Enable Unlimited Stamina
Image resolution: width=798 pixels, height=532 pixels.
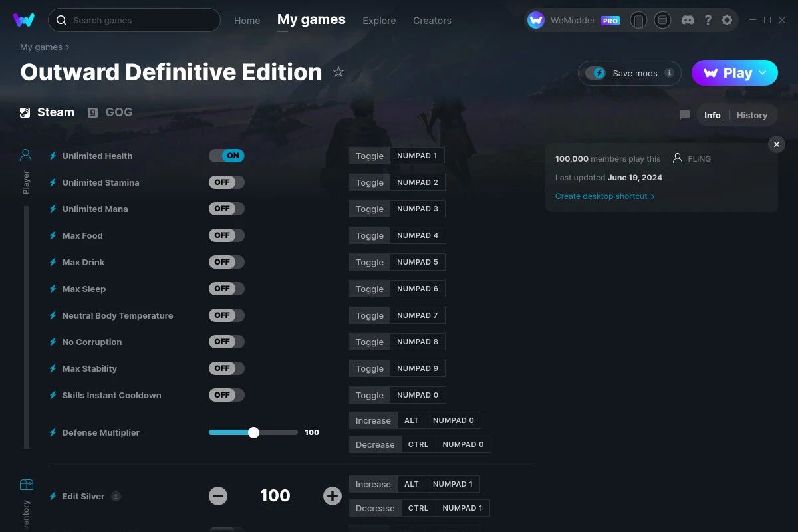(227, 182)
